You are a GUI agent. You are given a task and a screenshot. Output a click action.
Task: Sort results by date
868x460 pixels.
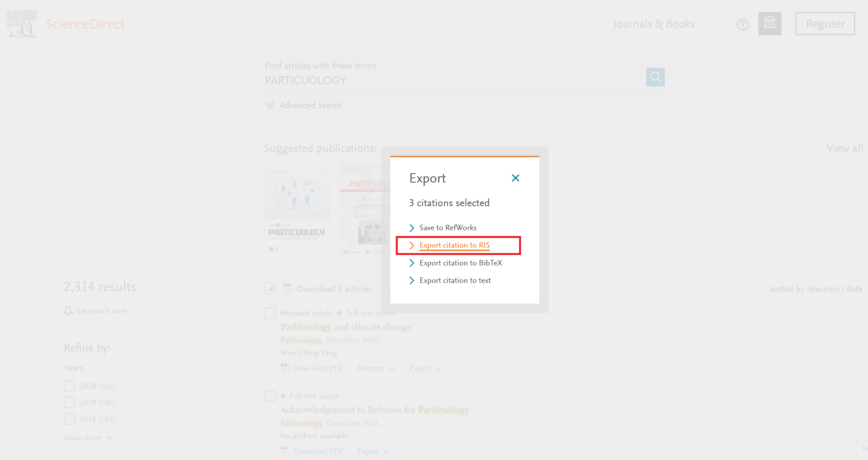[854, 289]
